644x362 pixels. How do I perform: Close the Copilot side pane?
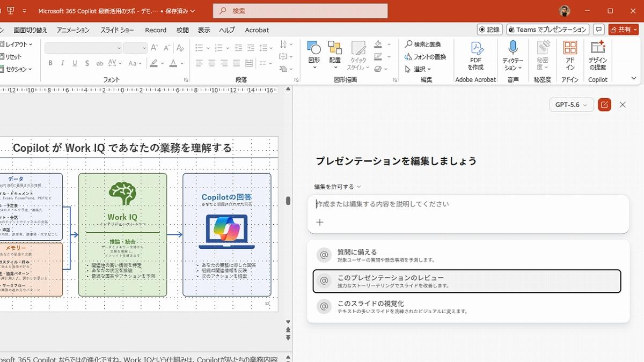point(623,105)
